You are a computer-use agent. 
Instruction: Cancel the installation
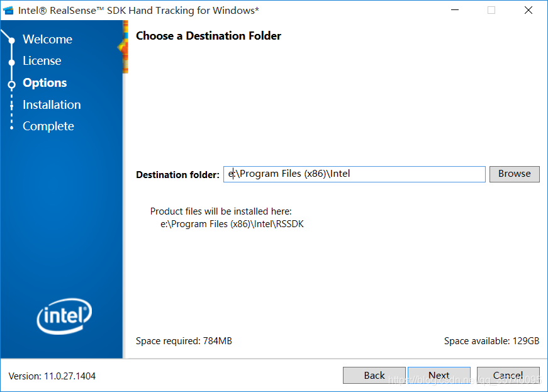508,375
